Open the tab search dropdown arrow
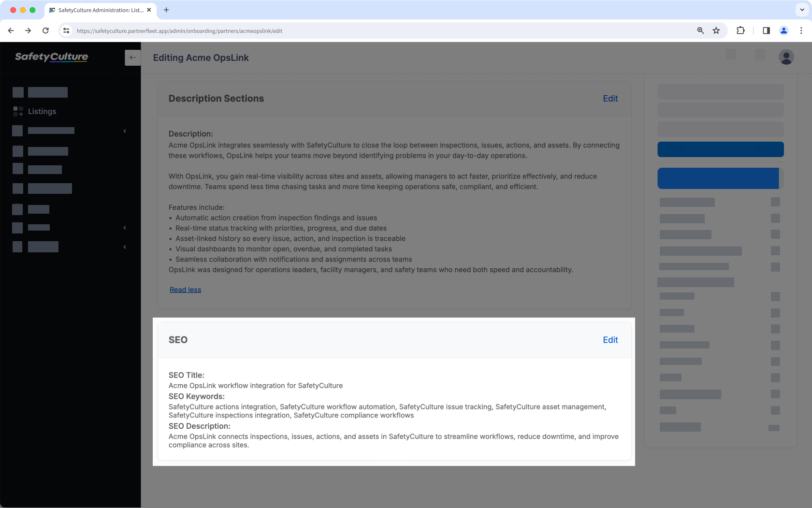 tap(802, 10)
